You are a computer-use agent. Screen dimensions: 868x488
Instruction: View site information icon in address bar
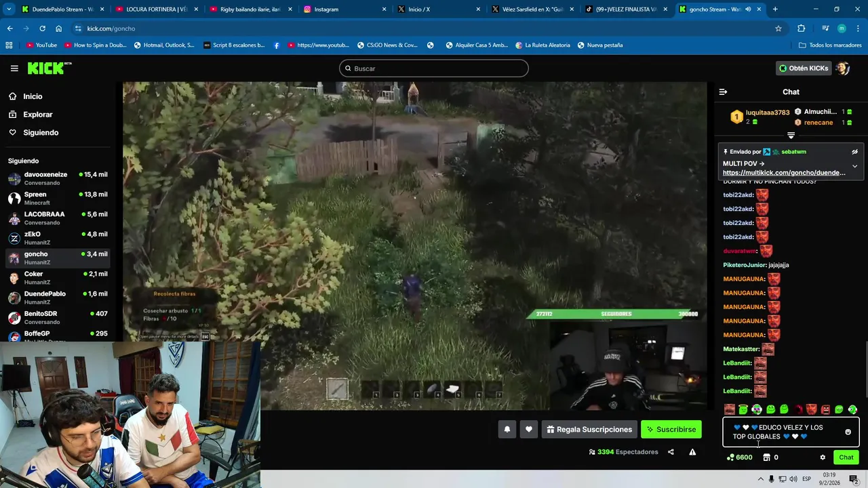pyautogui.click(x=78, y=28)
